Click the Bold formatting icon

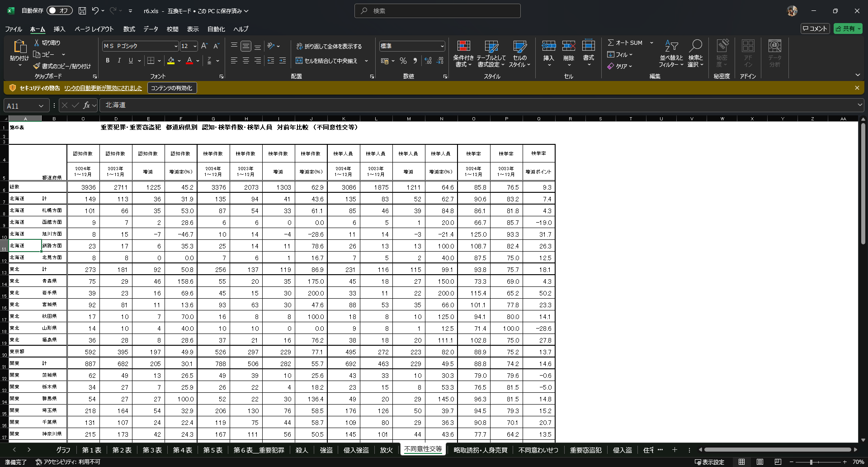[108, 61]
